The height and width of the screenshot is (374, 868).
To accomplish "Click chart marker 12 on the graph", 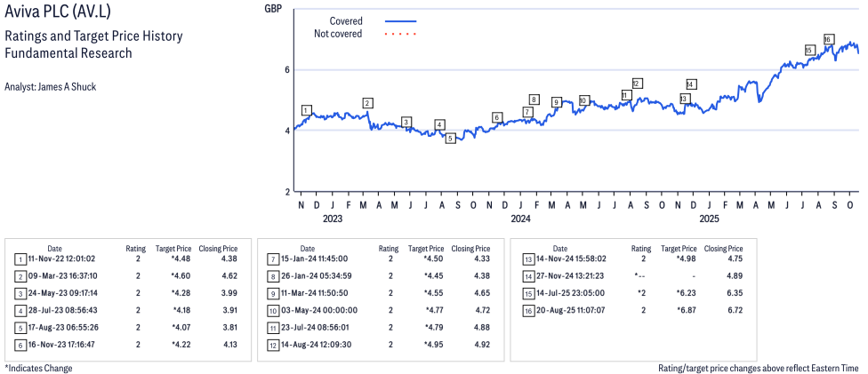I will click(637, 83).
